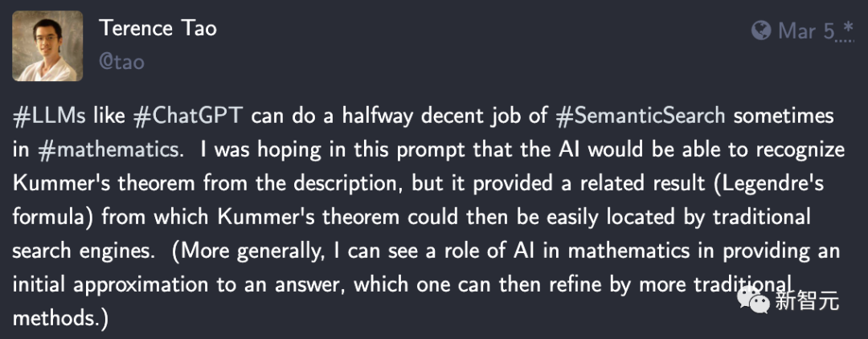The height and width of the screenshot is (339, 868).
Task: Click the edited asterisk beside the date
Action: (x=849, y=28)
